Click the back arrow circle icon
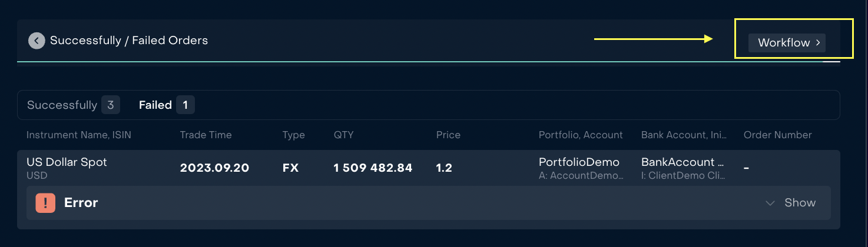Screen dimensions: 868x247 click(x=37, y=41)
